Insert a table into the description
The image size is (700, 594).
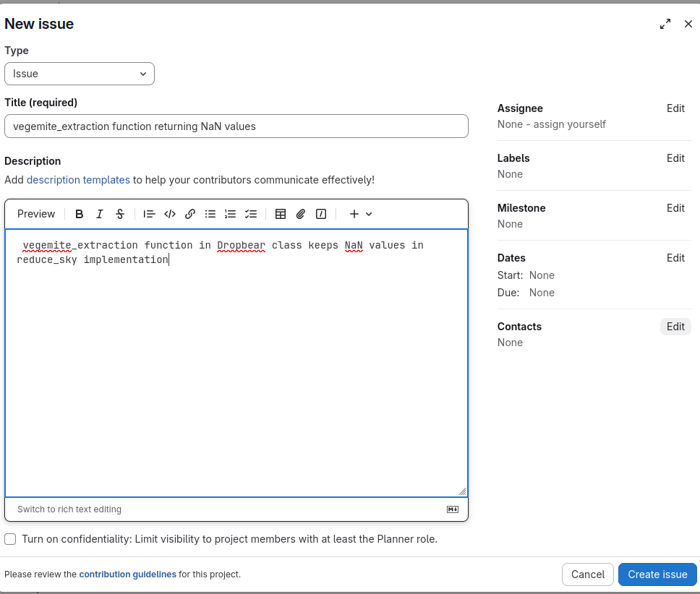[281, 214]
